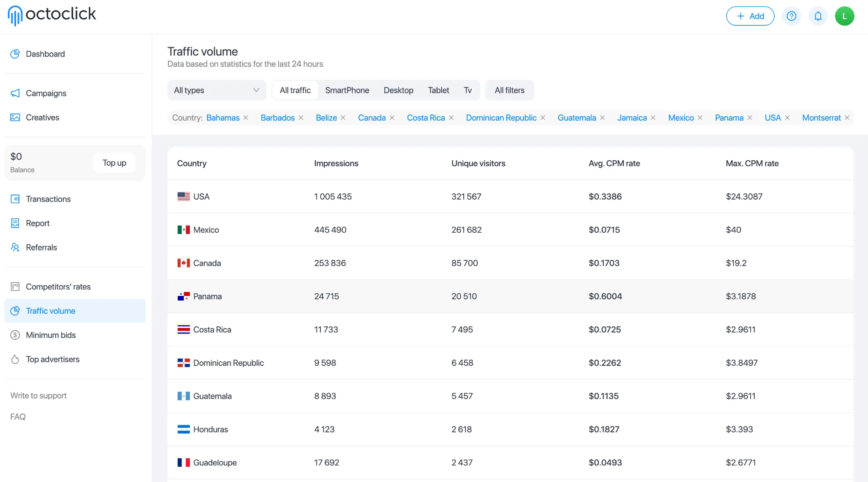Click the Panama flag in table
This screenshot has width=868, height=482.
pyautogui.click(x=184, y=296)
